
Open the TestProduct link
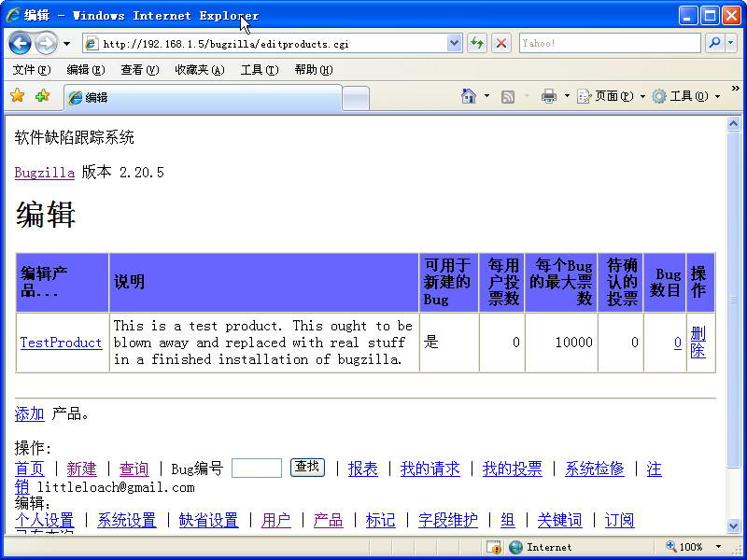61,343
